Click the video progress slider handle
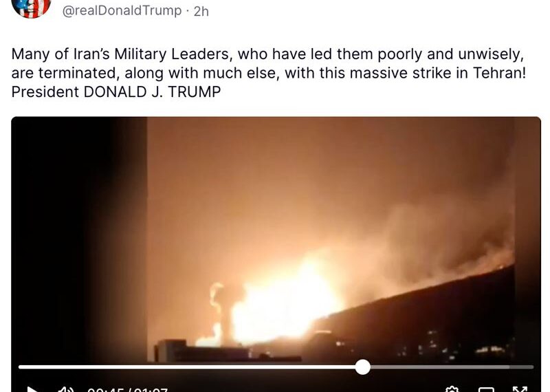550x392 pixels. click(x=363, y=367)
